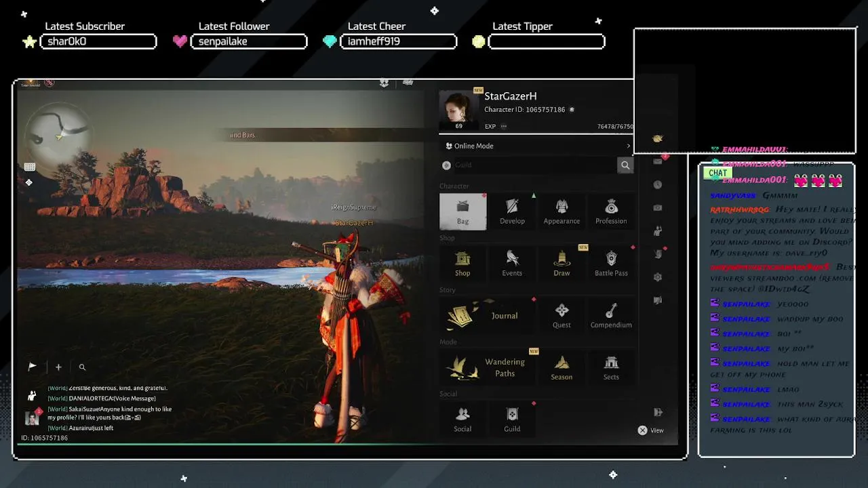Screen dimensions: 868x488
Task: Click the plus icon above game chat
Action: (x=58, y=367)
